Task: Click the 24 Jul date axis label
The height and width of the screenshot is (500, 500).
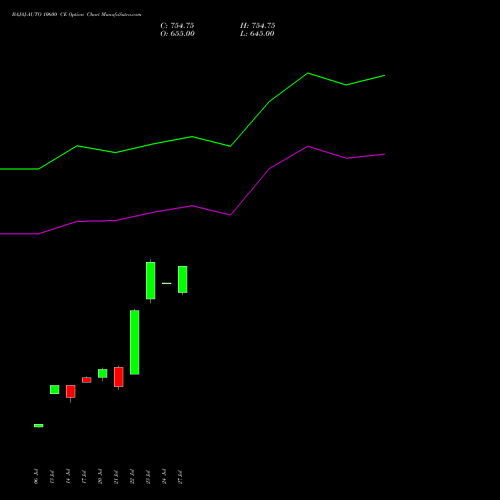Action: click(164, 476)
